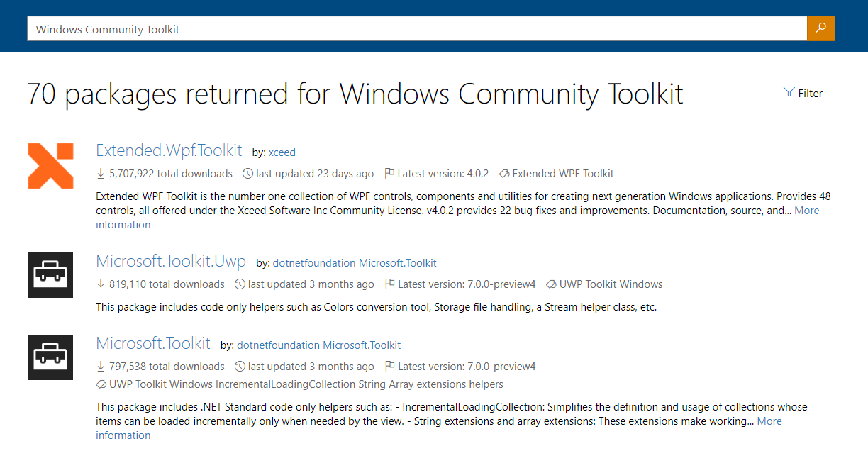
Task: Click the text 5,707,922 total downloads
Action: click(171, 174)
